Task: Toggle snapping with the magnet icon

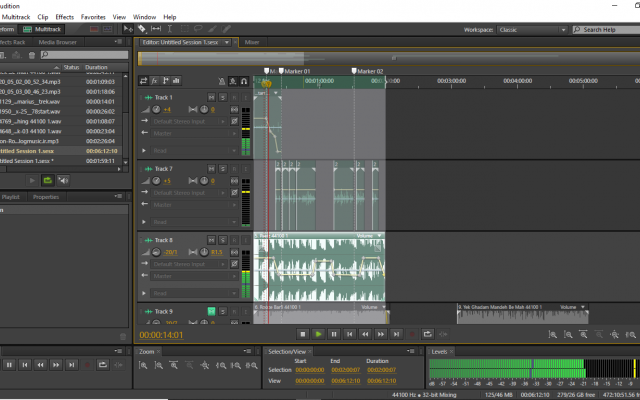Action: (x=244, y=81)
